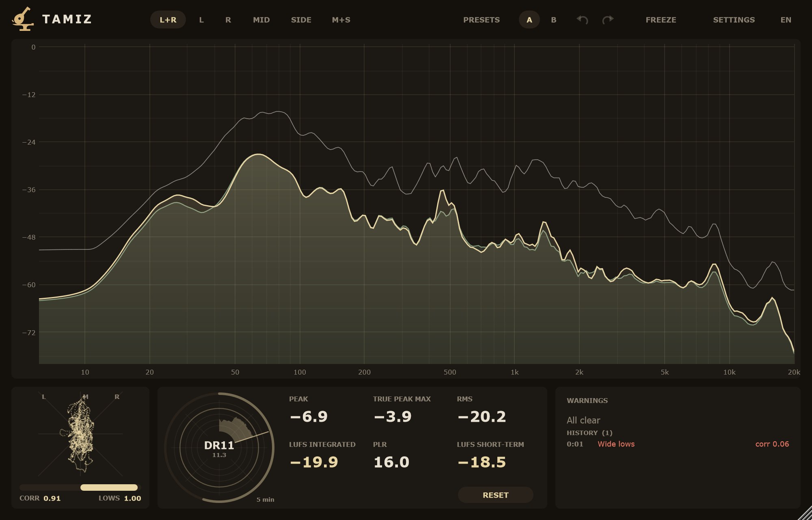Click the PEAK value −6.9

[309, 416]
